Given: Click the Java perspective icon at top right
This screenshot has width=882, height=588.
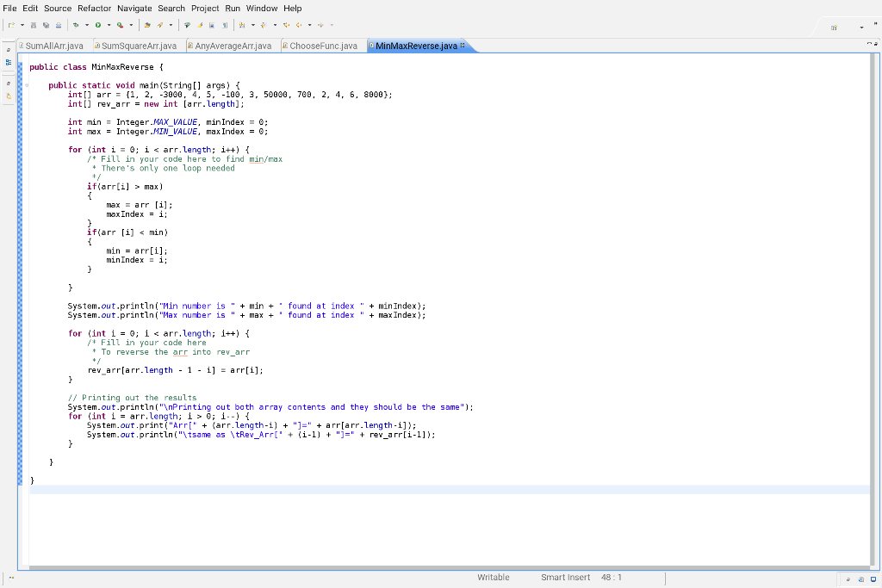Looking at the screenshot, I should click(x=834, y=27).
